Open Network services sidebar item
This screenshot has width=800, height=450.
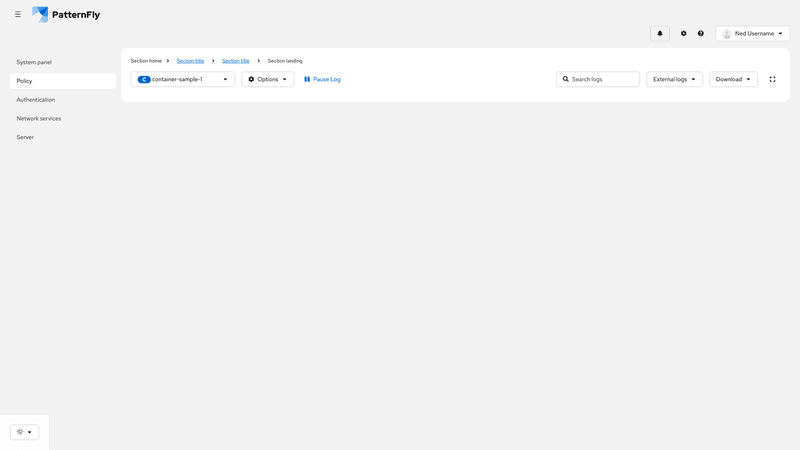coord(63,118)
